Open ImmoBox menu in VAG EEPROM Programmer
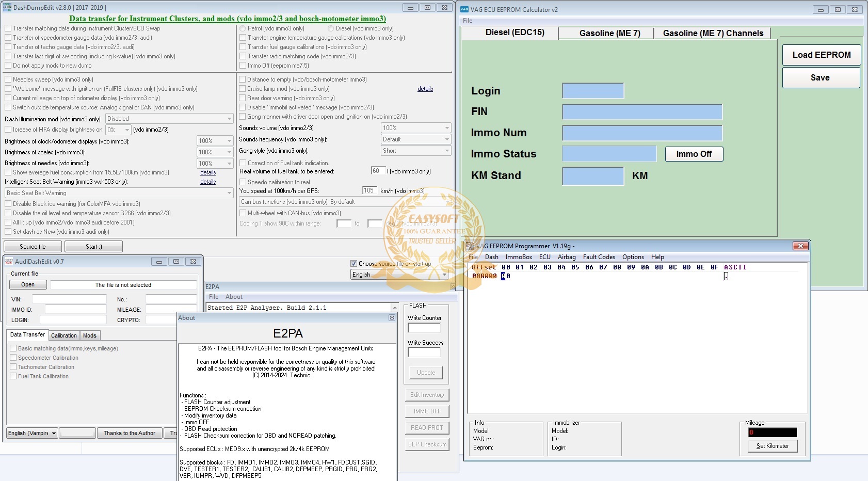Viewport: 868px width, 481px height. pyautogui.click(x=519, y=257)
